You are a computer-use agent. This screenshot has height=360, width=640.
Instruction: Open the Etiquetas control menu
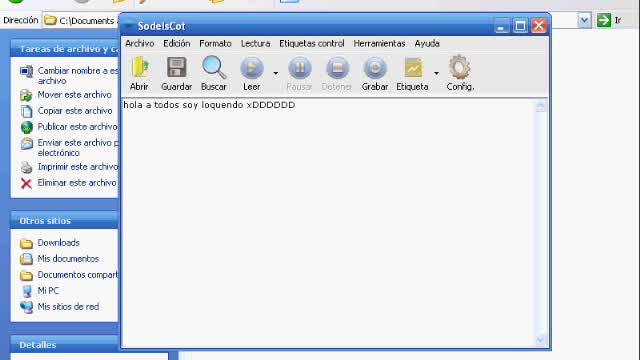(x=312, y=43)
